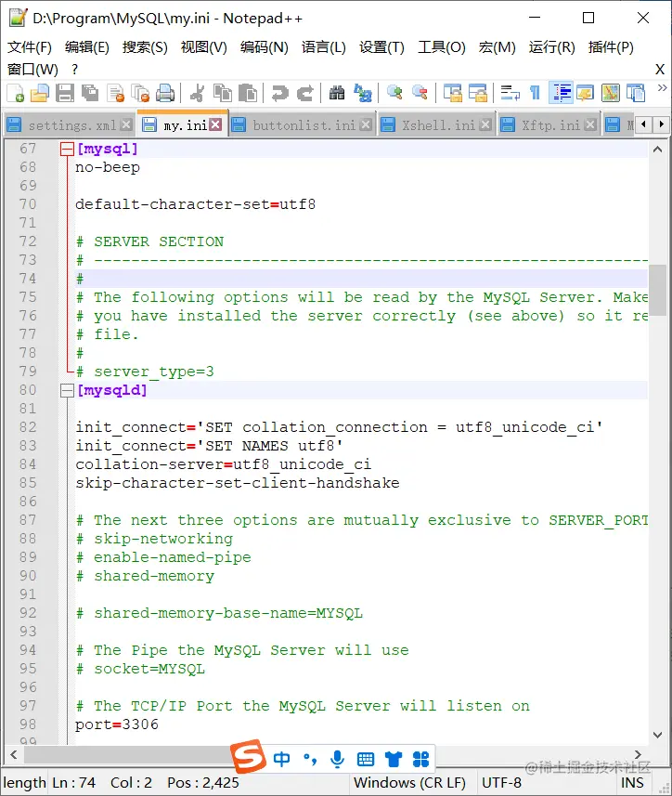The image size is (672, 796).
Task: Click the Sogou microphone voice input icon
Action: pyautogui.click(x=337, y=760)
